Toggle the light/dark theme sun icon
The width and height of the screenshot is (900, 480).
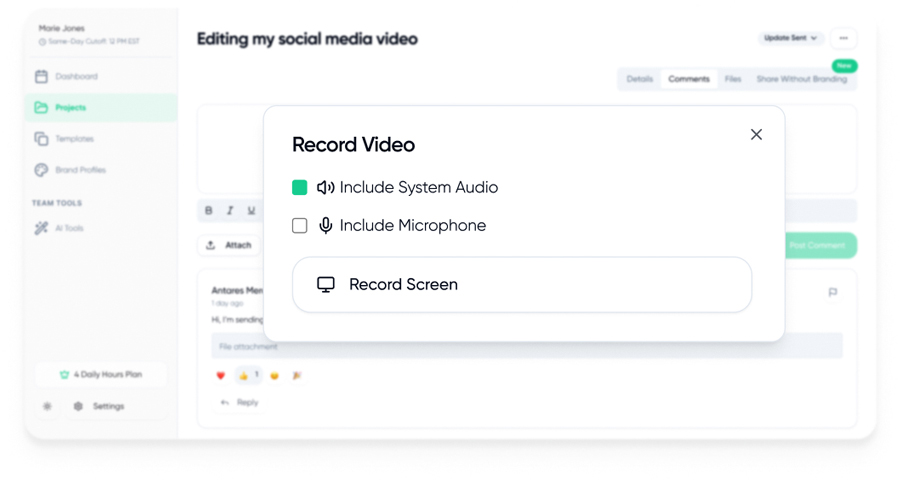[47, 406]
